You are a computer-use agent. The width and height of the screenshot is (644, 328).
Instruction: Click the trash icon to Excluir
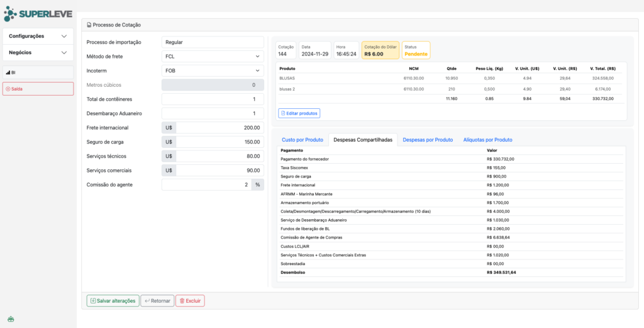pos(182,301)
